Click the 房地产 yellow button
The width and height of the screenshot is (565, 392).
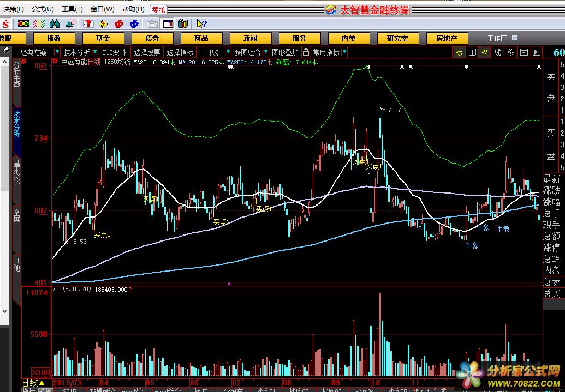pos(447,38)
